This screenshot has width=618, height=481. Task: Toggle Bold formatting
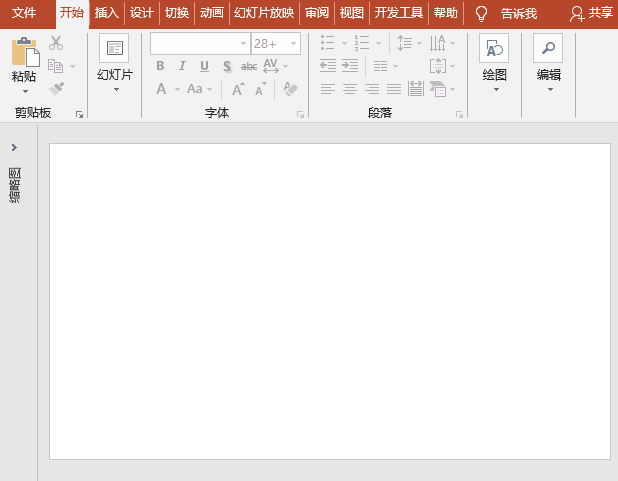(160, 66)
